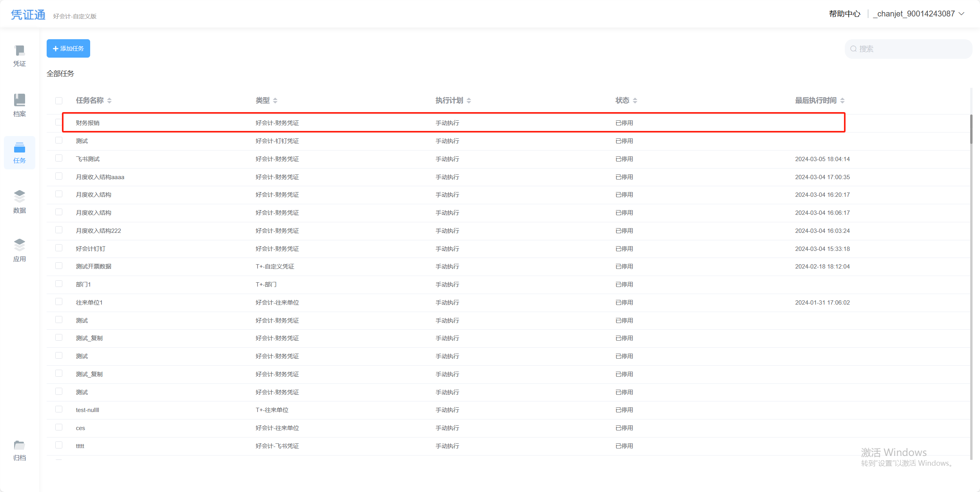
Task: Open the 财务报销 task name
Action: point(88,123)
